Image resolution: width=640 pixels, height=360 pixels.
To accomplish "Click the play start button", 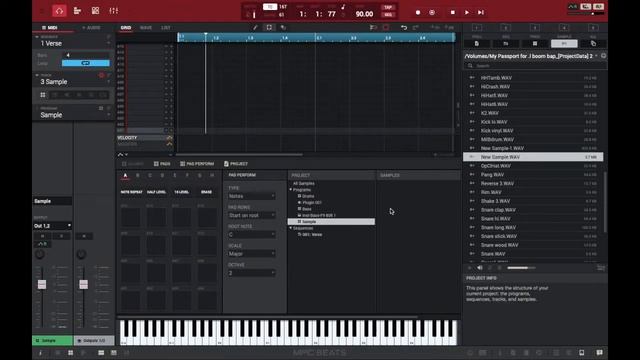I will click(481, 13).
